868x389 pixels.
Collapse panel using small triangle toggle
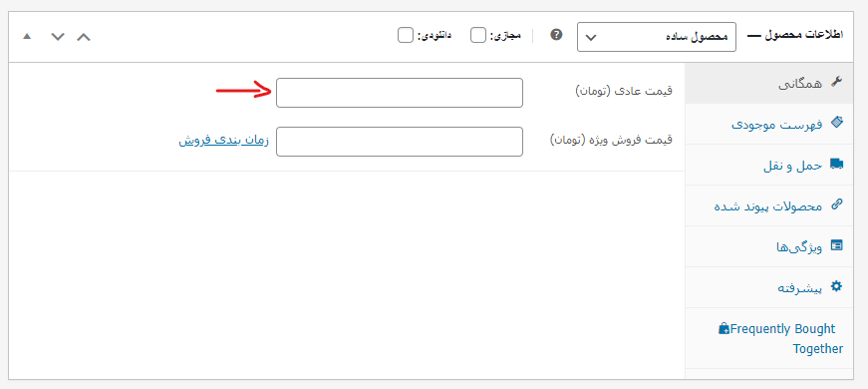click(x=27, y=37)
